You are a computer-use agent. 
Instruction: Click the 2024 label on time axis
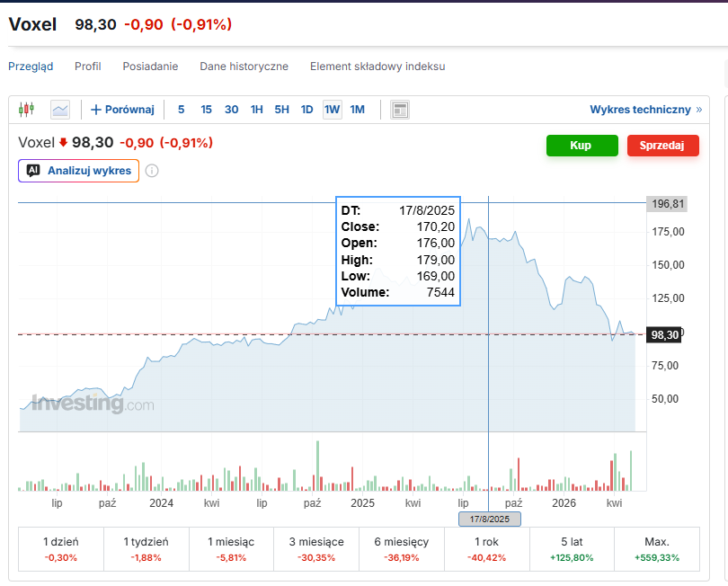click(x=161, y=503)
